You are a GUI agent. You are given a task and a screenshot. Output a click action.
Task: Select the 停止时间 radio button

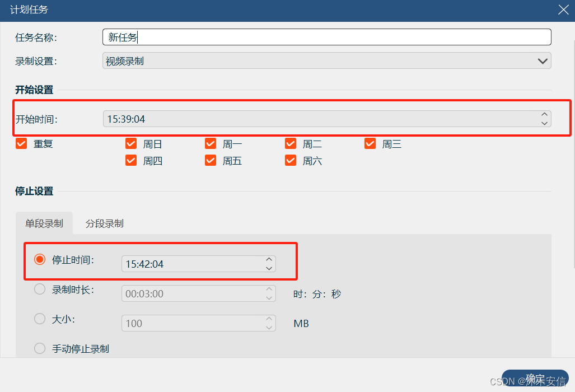[x=40, y=259]
